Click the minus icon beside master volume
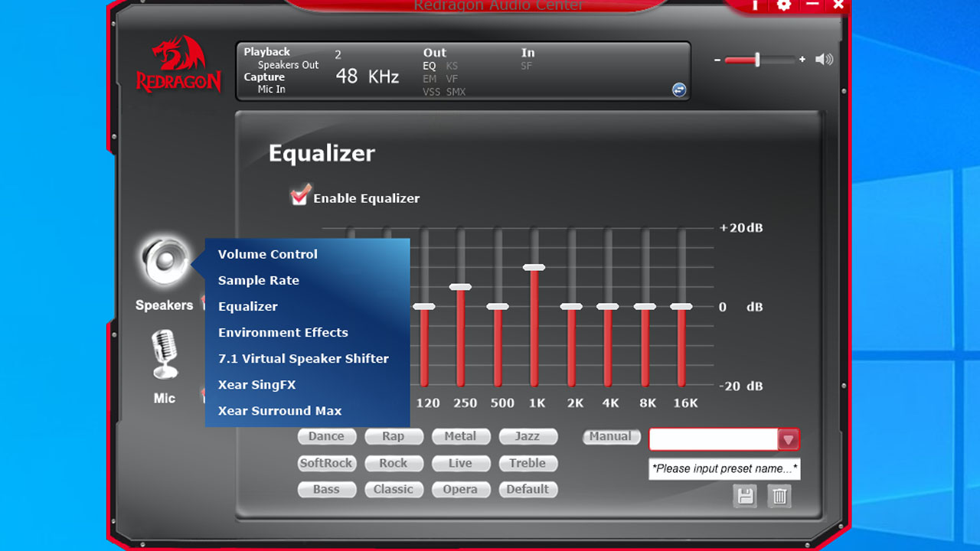980x551 pixels. (x=717, y=60)
